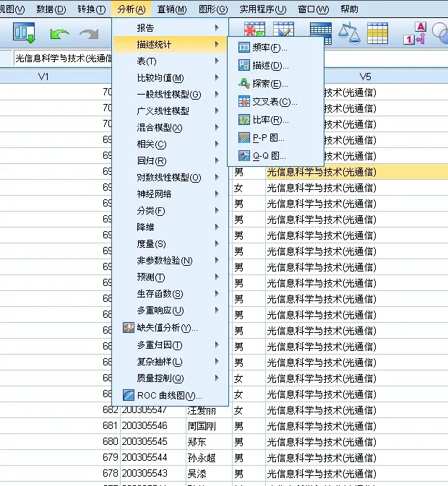
Task: Click the recall dialog toolbar icon
Action: click(x=24, y=32)
